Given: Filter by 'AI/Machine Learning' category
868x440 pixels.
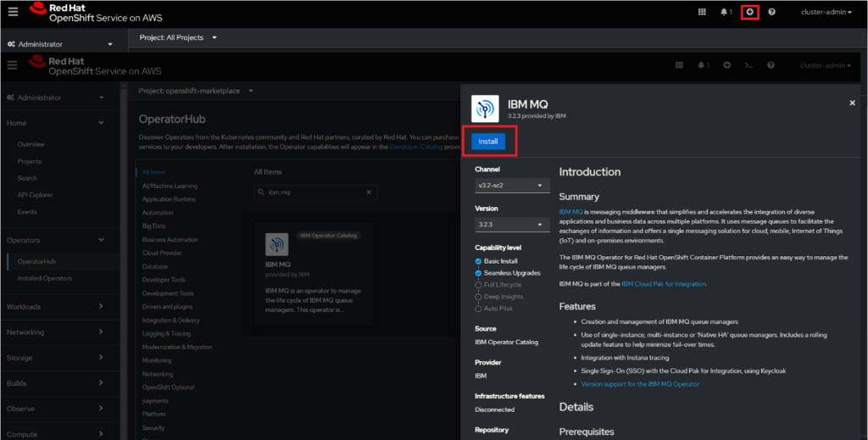Looking at the screenshot, I should coord(170,186).
